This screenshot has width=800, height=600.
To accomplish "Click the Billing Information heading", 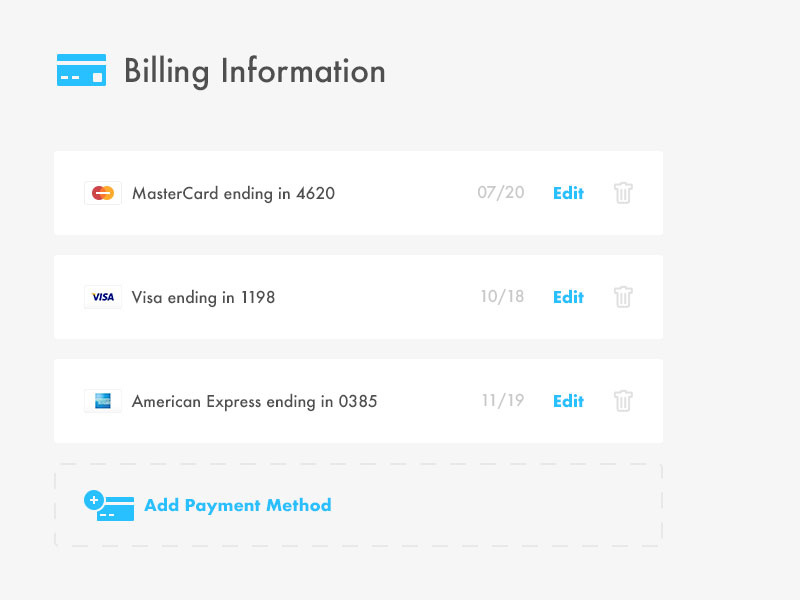I will pyautogui.click(x=254, y=70).
